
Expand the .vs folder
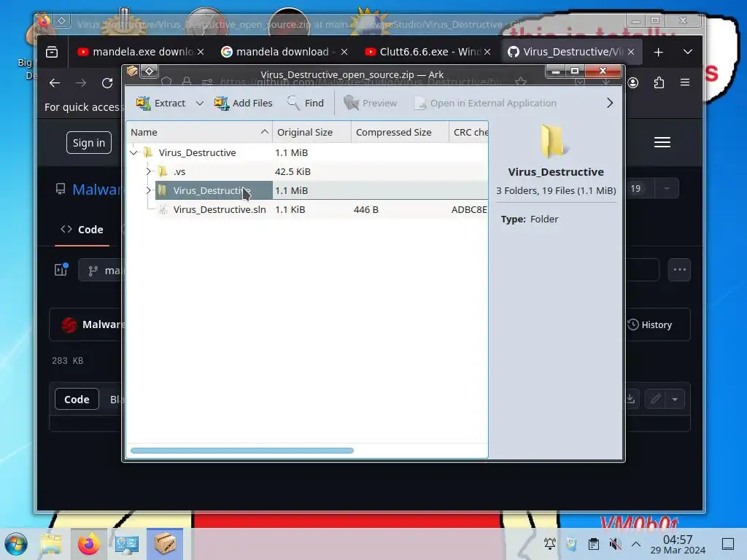pyautogui.click(x=148, y=171)
